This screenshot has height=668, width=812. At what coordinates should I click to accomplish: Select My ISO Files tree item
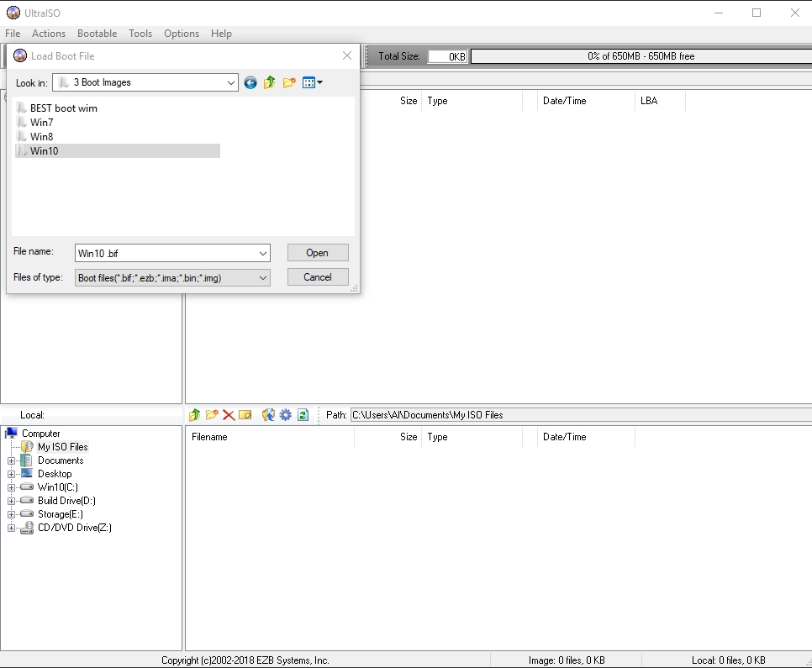tap(63, 447)
